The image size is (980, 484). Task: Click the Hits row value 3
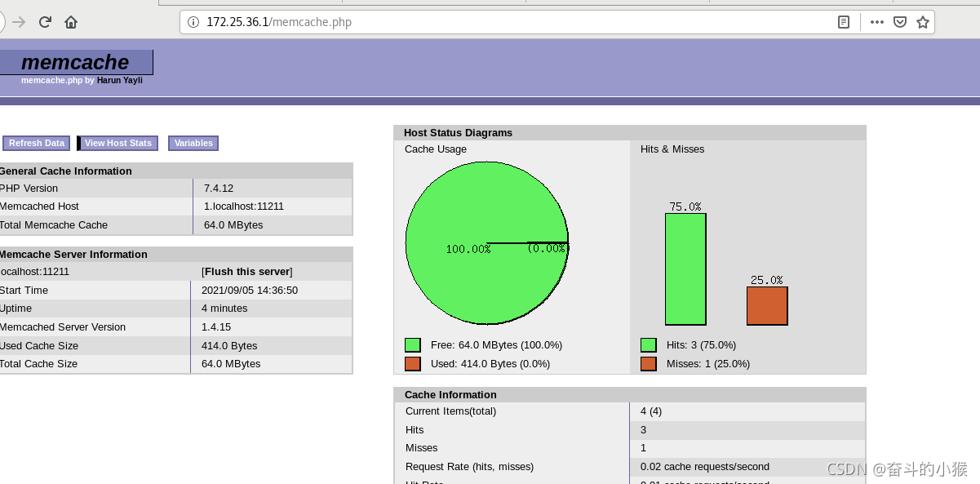pos(644,430)
